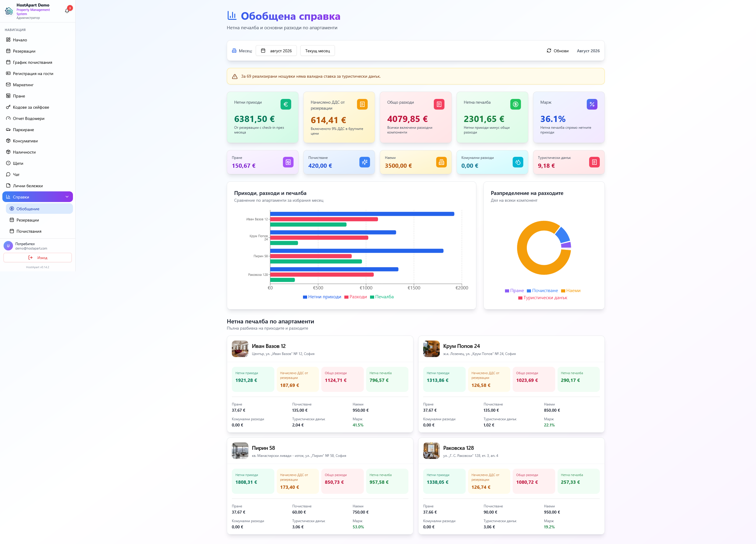
Task: Click the washing machine icon on Пране card
Action: click(x=288, y=162)
